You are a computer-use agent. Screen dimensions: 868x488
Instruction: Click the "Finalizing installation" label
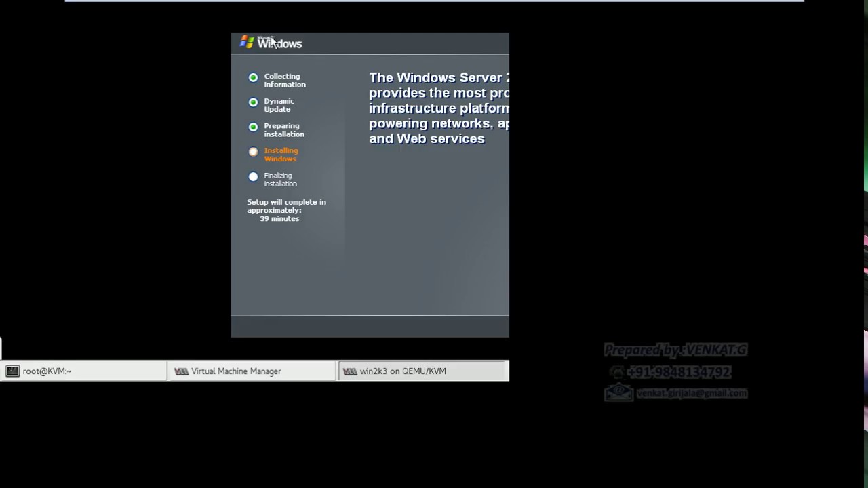[x=280, y=180]
